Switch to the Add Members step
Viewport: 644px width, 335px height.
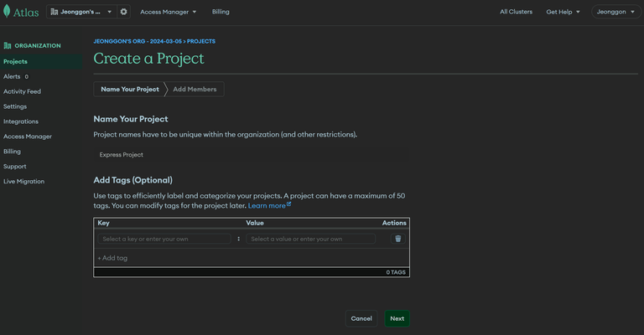pyautogui.click(x=195, y=89)
